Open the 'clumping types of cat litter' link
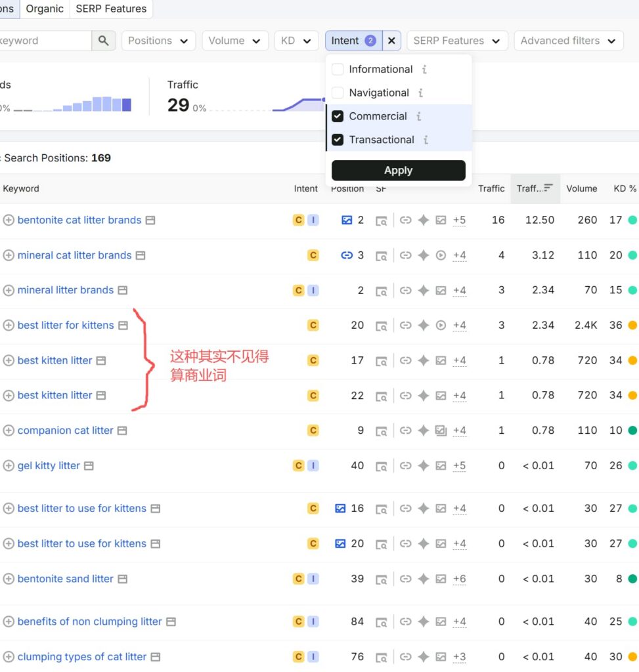Image resolution: width=639 pixels, height=672 pixels. (x=82, y=656)
